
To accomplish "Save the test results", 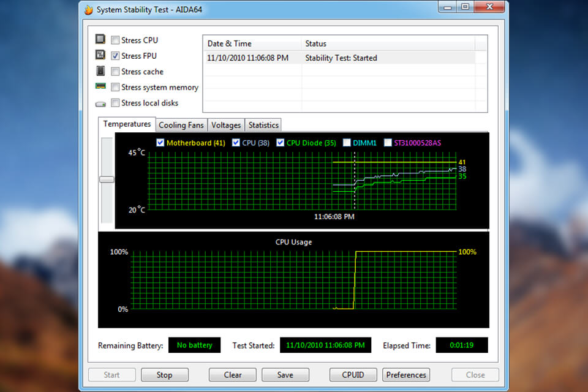I will (x=285, y=374).
